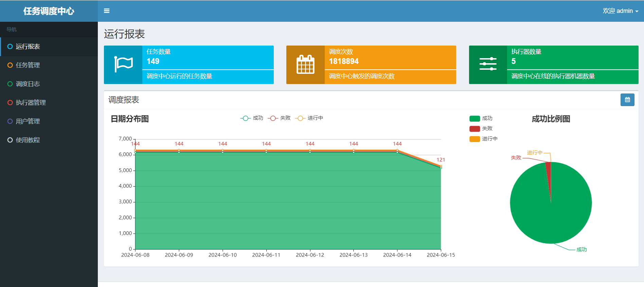Click the task count value 149
The width and height of the screenshot is (644, 287).
point(153,61)
